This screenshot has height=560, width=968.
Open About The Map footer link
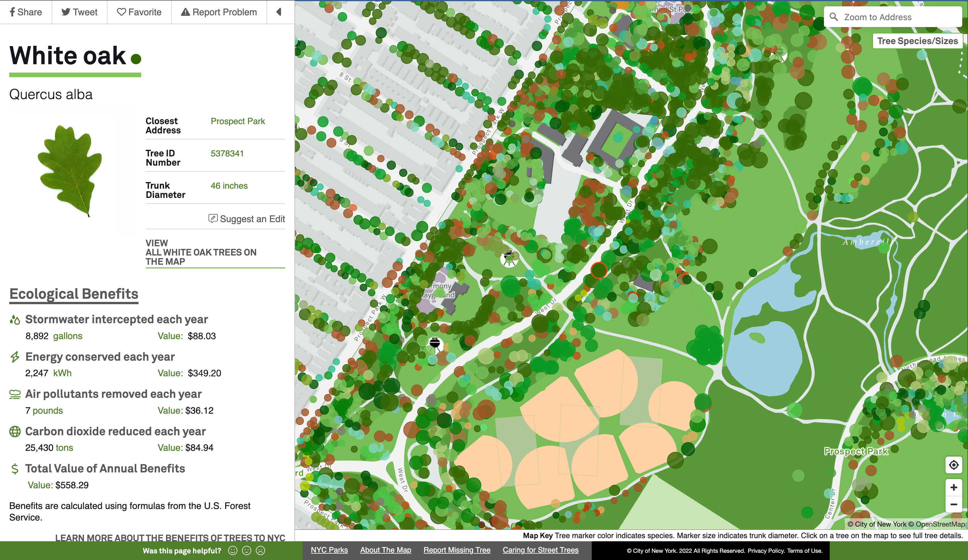coord(385,550)
